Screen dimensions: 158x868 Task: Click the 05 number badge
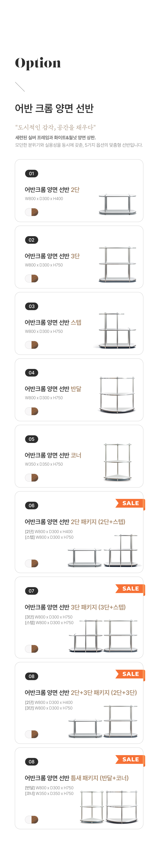32,439
